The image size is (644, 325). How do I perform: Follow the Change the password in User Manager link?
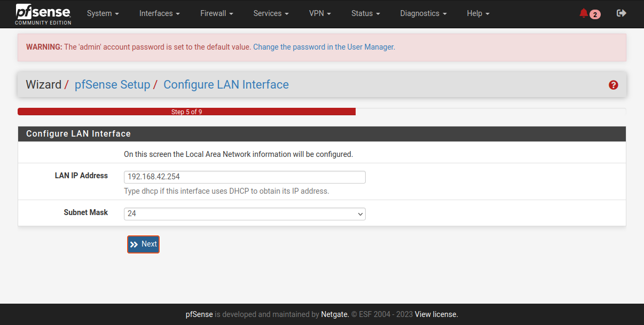point(324,47)
